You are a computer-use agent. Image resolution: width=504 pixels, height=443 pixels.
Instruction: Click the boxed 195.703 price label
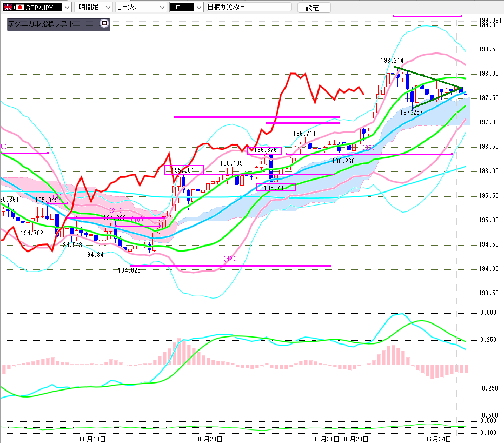click(x=276, y=187)
